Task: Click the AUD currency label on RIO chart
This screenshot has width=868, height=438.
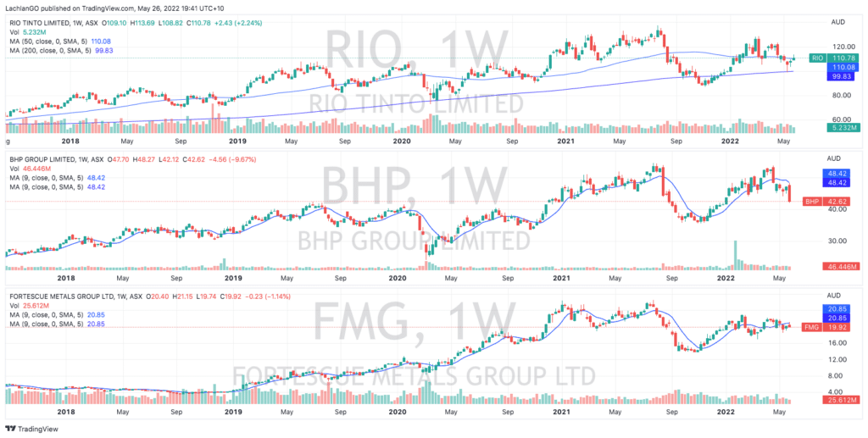Action: pyautogui.click(x=839, y=23)
